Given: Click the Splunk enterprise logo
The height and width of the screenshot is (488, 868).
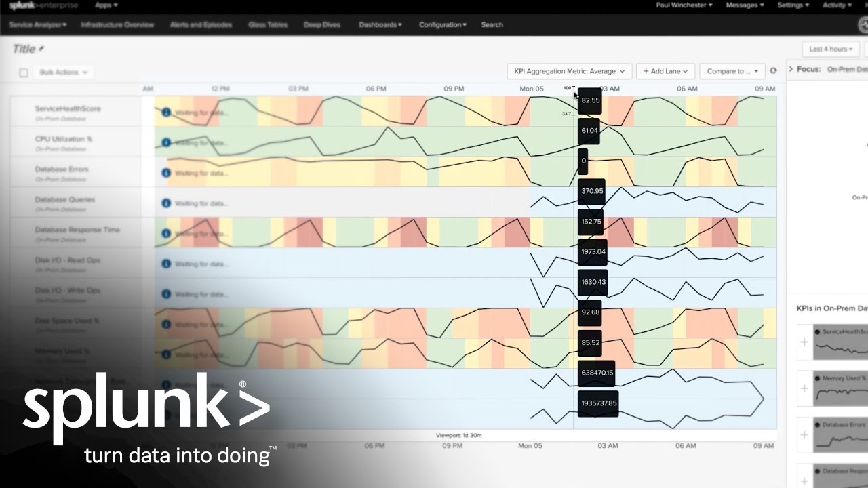Looking at the screenshot, I should coord(43,5).
